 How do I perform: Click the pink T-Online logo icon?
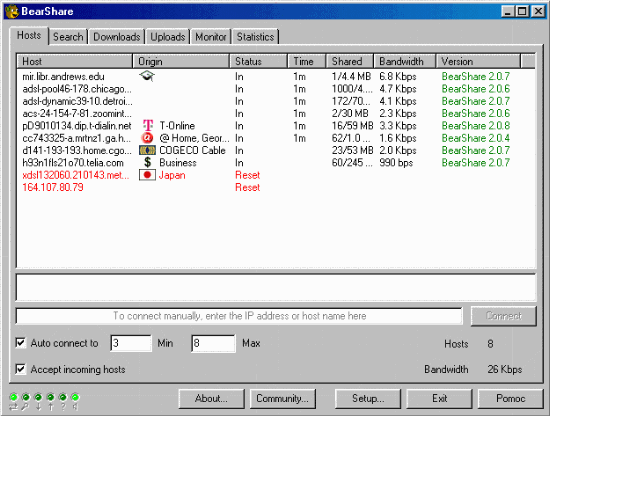(148, 126)
